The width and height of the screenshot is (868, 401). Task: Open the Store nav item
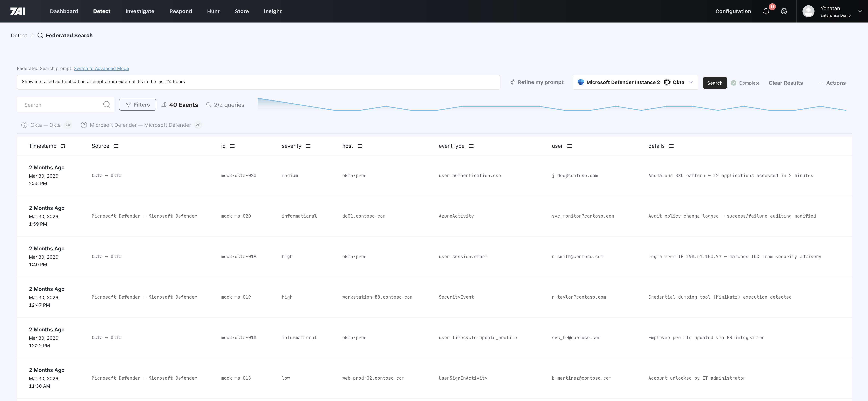click(x=242, y=11)
